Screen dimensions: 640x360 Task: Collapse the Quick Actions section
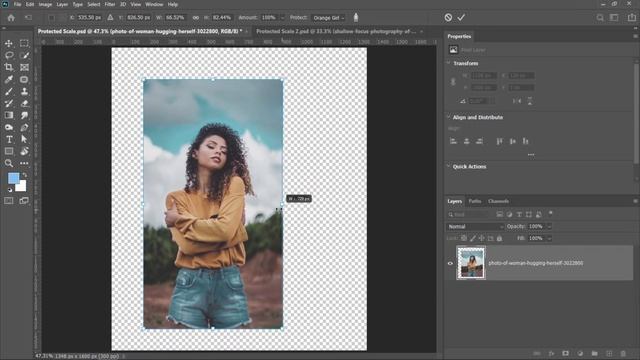449,166
